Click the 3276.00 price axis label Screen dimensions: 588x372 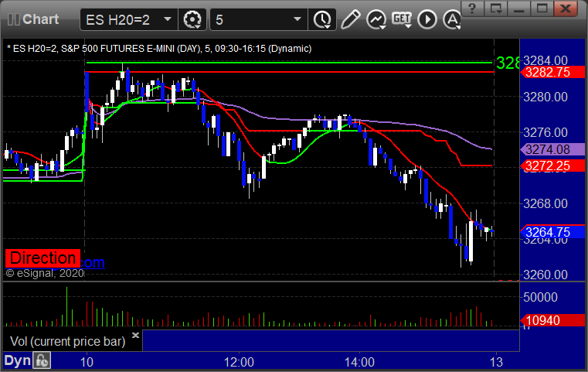tap(546, 132)
